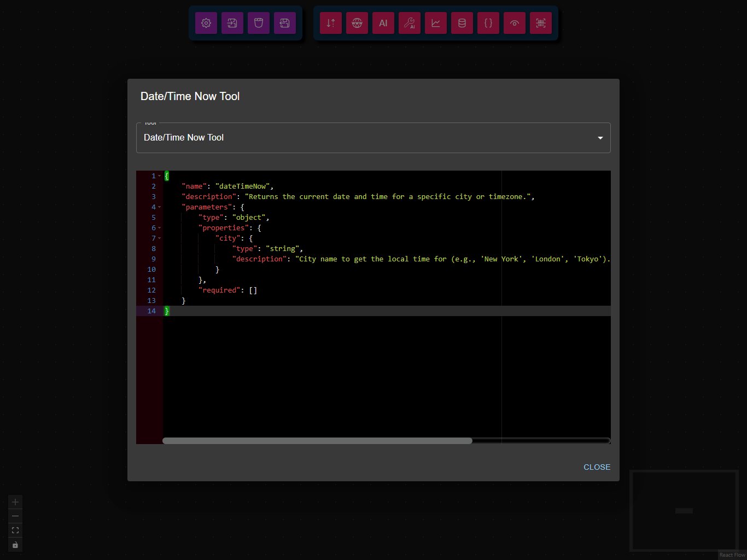Image resolution: width=747 pixels, height=560 pixels.
Task: Click the eye viewer node icon
Action: click(515, 23)
